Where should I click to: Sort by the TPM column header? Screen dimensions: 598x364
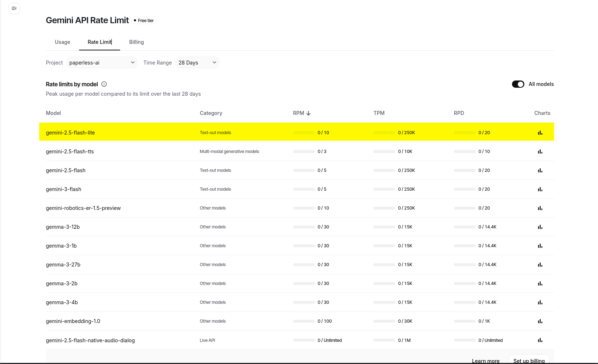(x=379, y=113)
